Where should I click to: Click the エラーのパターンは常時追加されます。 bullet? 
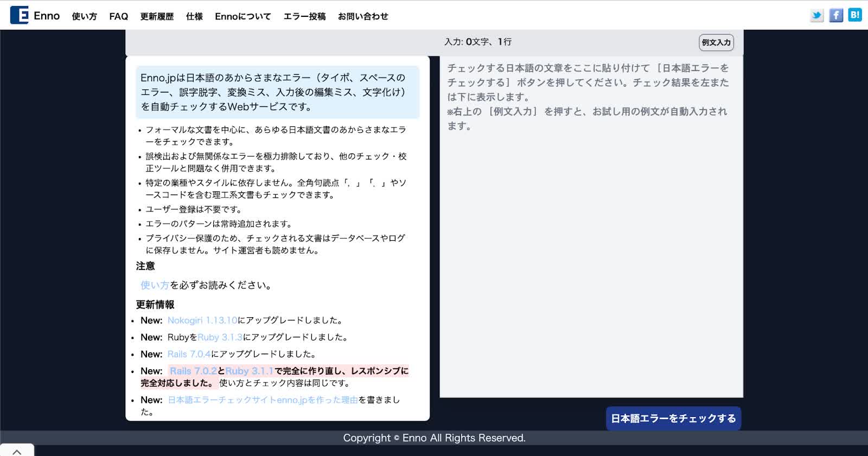point(220,224)
